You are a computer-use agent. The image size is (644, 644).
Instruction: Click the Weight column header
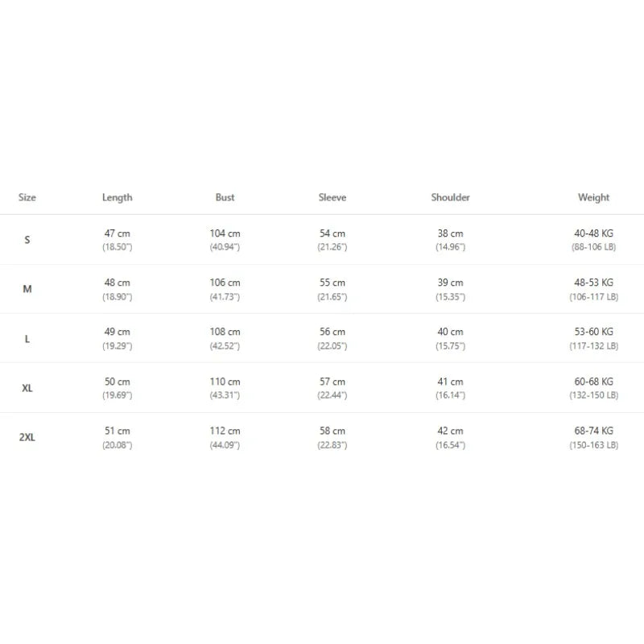tap(593, 197)
